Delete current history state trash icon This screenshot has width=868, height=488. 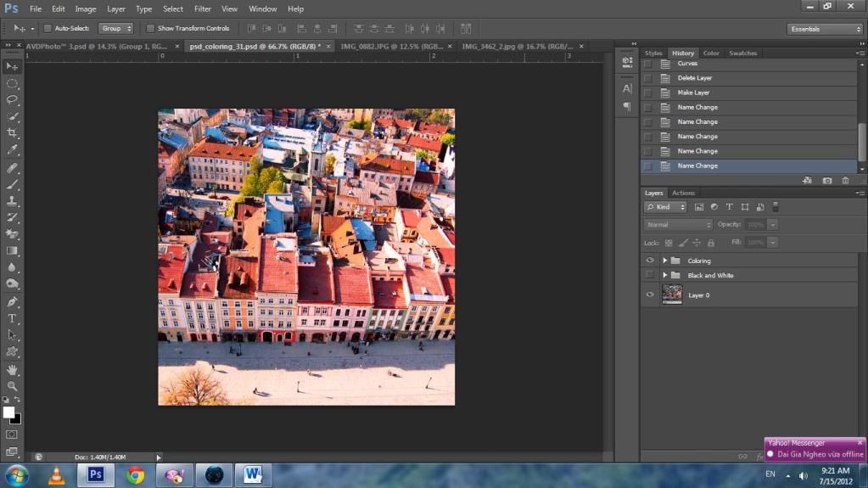point(845,181)
